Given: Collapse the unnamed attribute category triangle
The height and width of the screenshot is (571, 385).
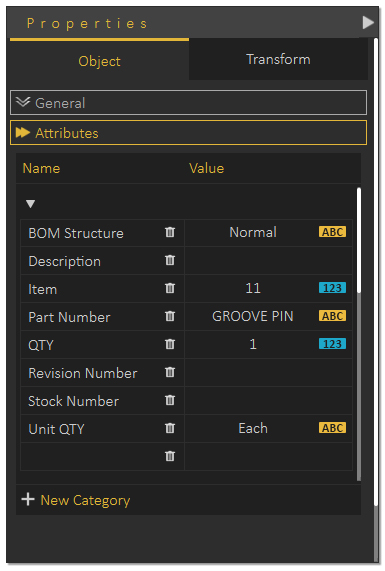Looking at the screenshot, I should (31, 204).
